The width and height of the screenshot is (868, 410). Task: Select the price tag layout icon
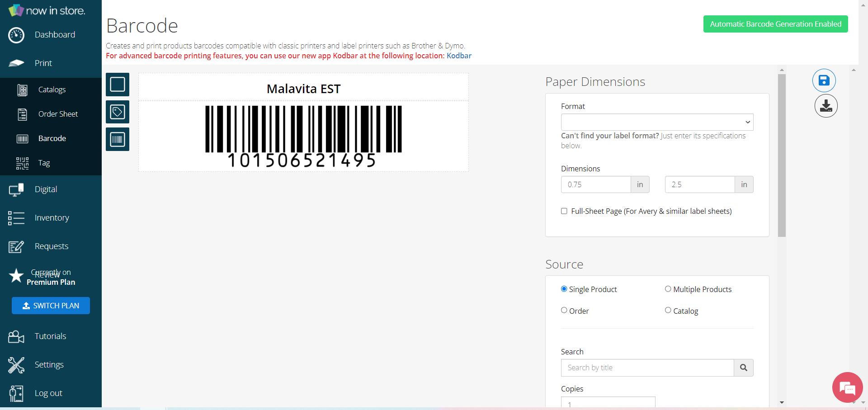(x=118, y=112)
